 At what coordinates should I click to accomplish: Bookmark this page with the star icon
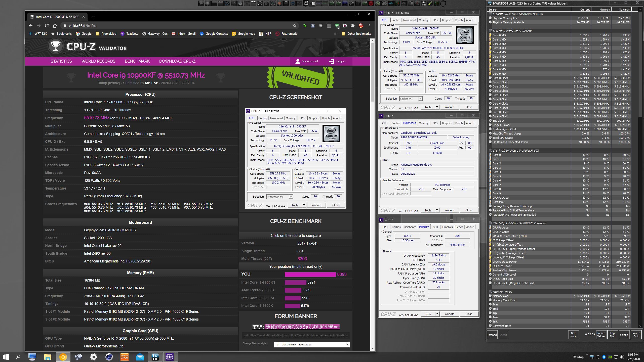(x=294, y=26)
